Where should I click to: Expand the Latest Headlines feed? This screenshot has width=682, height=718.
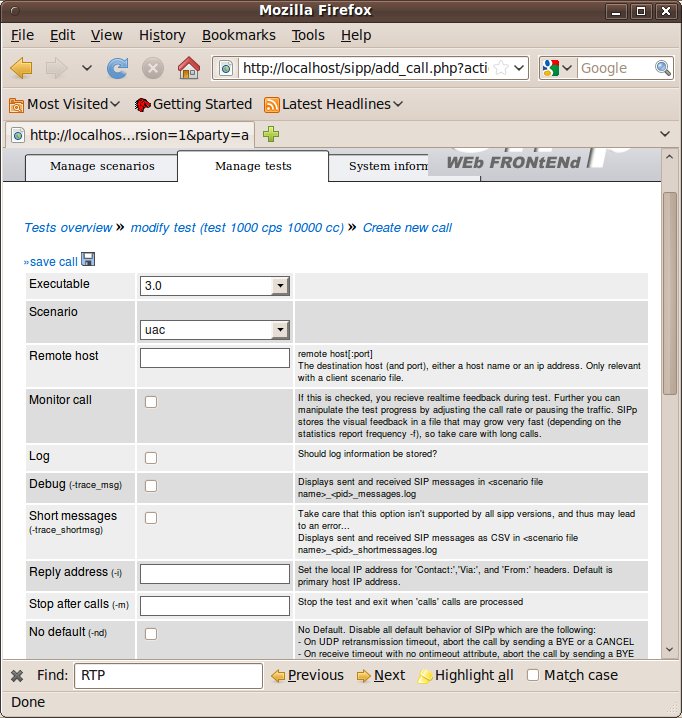pos(333,104)
